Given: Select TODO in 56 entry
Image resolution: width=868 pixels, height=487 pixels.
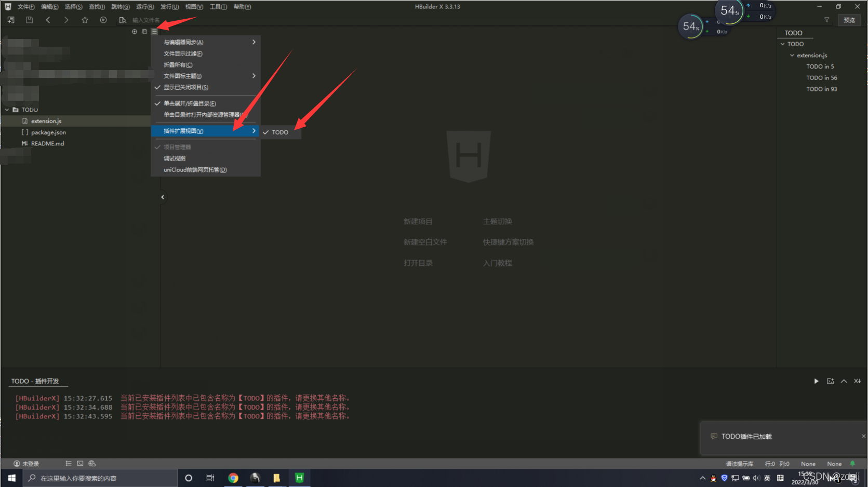Looking at the screenshot, I should tap(822, 78).
